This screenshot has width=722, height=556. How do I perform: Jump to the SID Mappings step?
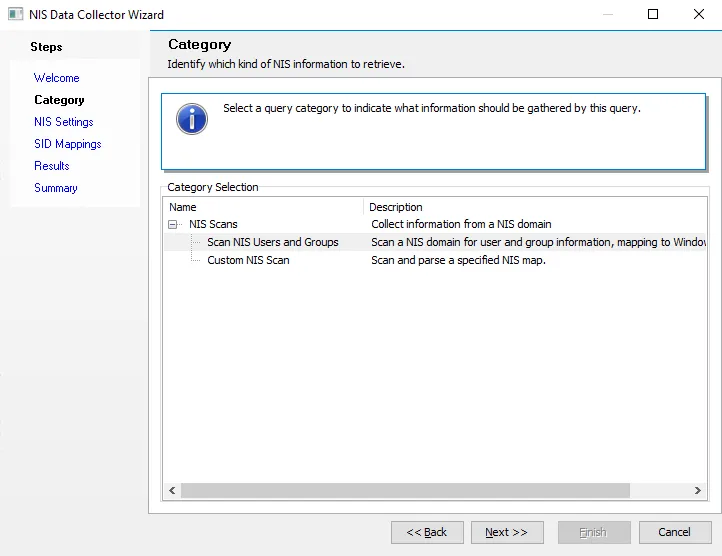pyautogui.click(x=68, y=144)
